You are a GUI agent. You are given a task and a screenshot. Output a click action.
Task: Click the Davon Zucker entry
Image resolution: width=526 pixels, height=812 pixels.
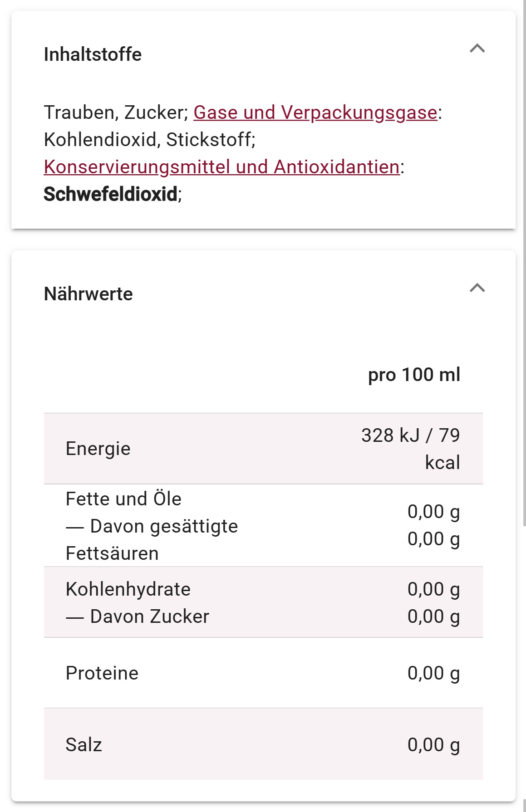[138, 616]
